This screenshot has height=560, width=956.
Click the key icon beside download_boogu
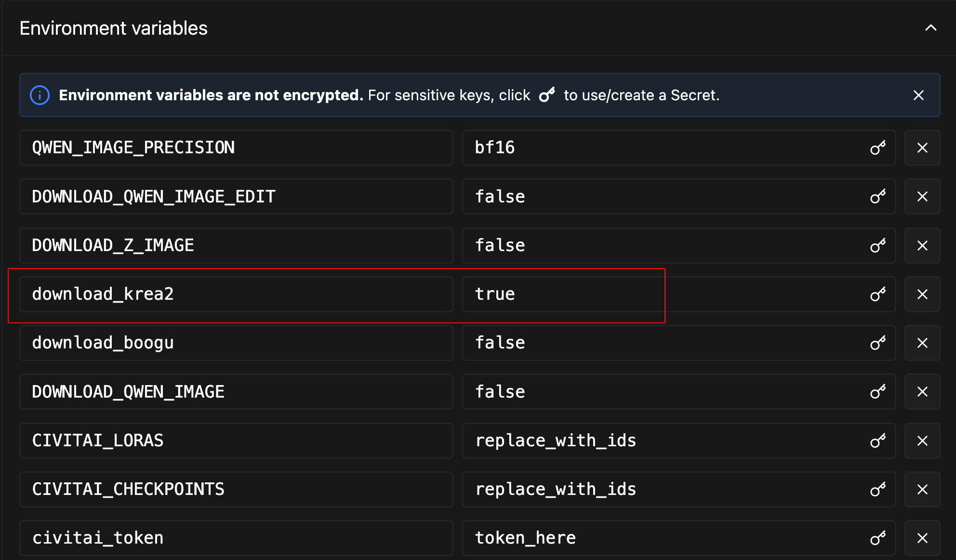pyautogui.click(x=877, y=343)
